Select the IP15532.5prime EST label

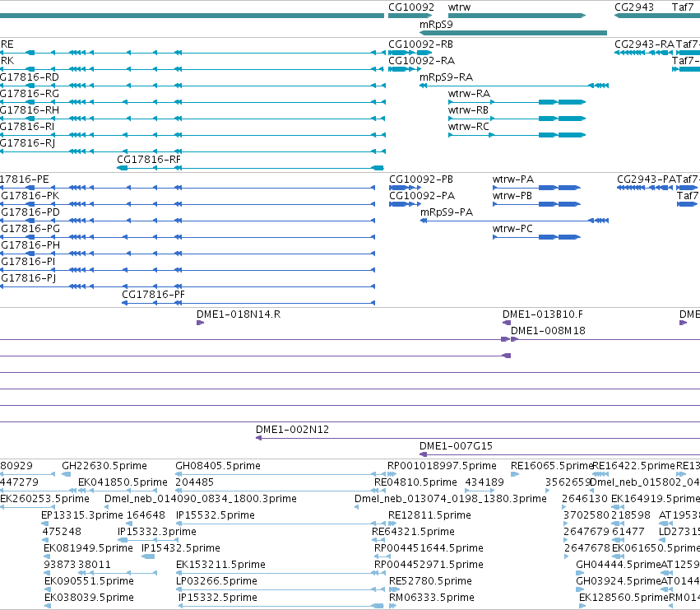tap(216, 515)
